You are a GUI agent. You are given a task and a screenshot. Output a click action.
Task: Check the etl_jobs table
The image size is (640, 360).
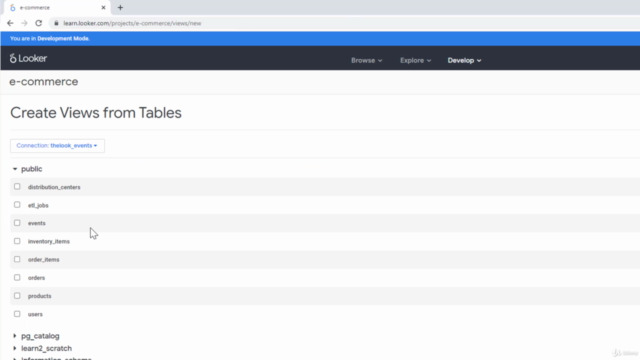tap(17, 204)
